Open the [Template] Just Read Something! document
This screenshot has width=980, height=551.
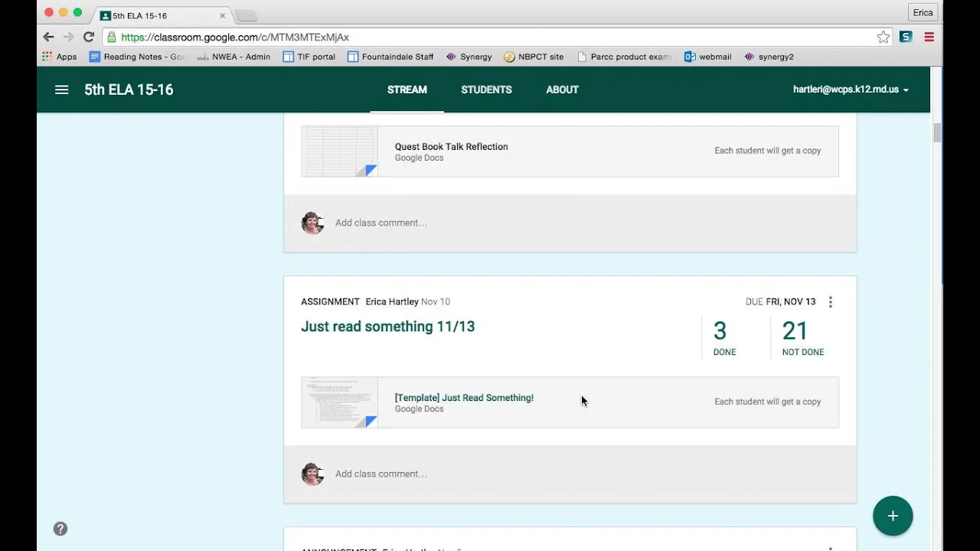464,398
